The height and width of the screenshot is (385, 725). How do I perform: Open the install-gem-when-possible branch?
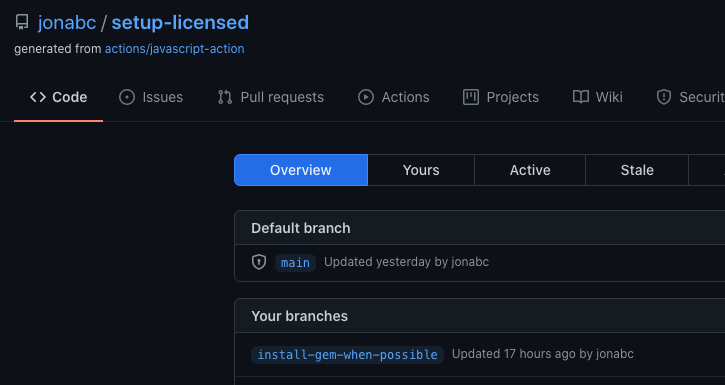click(347, 354)
